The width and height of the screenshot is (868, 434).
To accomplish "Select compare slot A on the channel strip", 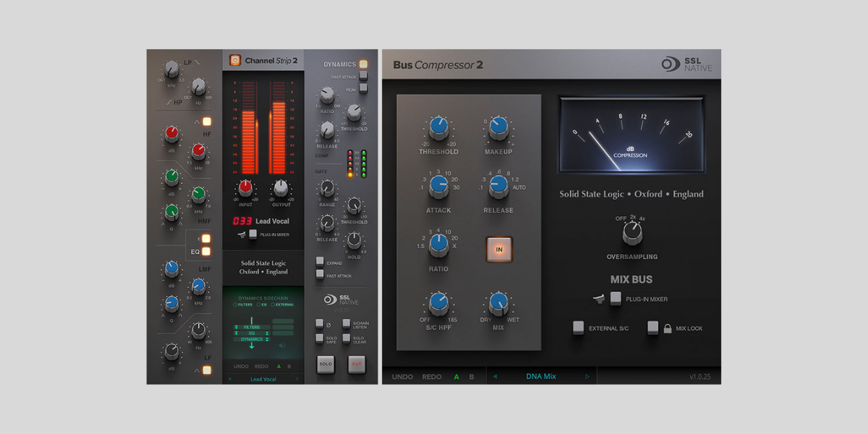I will point(278,366).
